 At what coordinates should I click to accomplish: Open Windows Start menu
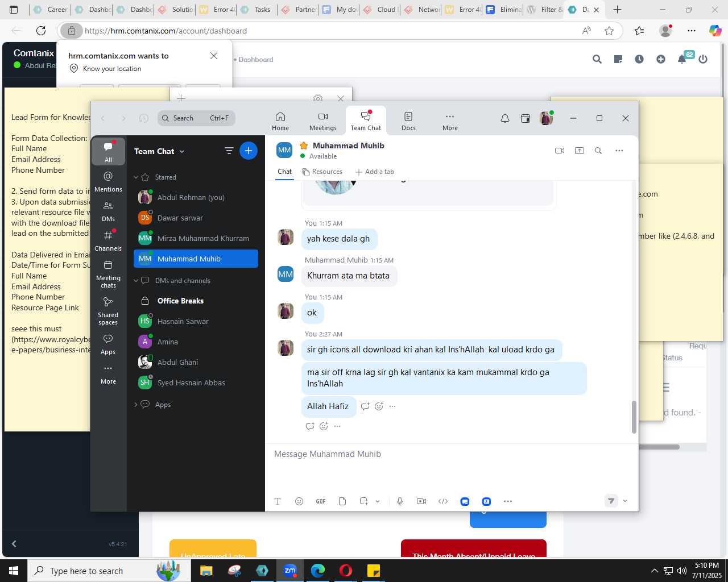coord(14,571)
